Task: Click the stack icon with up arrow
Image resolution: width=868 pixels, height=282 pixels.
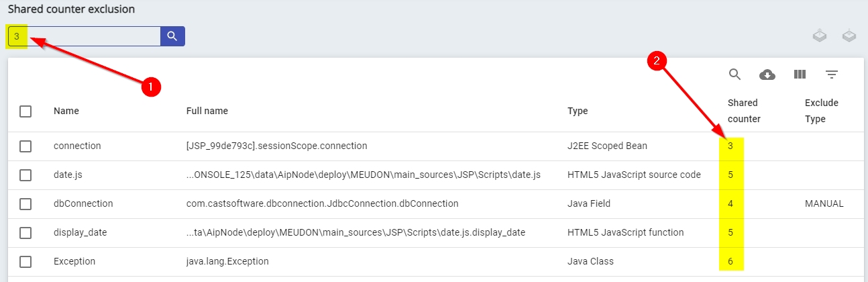Action: tap(819, 36)
